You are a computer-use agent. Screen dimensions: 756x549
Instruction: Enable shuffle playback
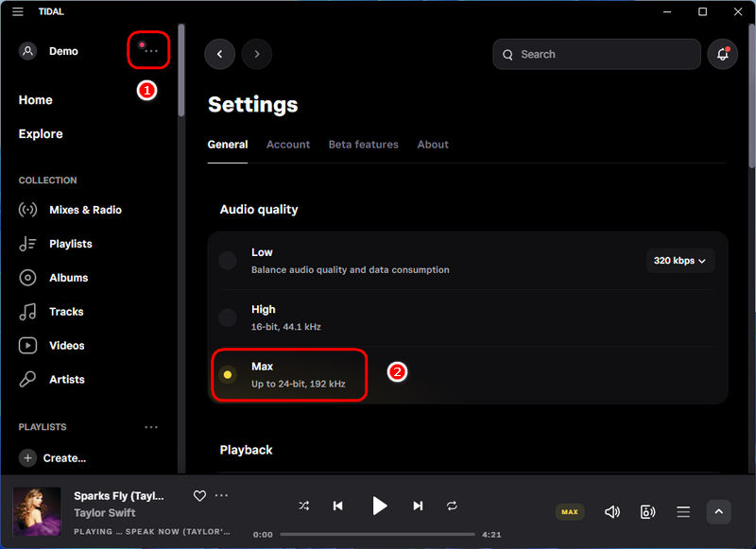tap(304, 506)
